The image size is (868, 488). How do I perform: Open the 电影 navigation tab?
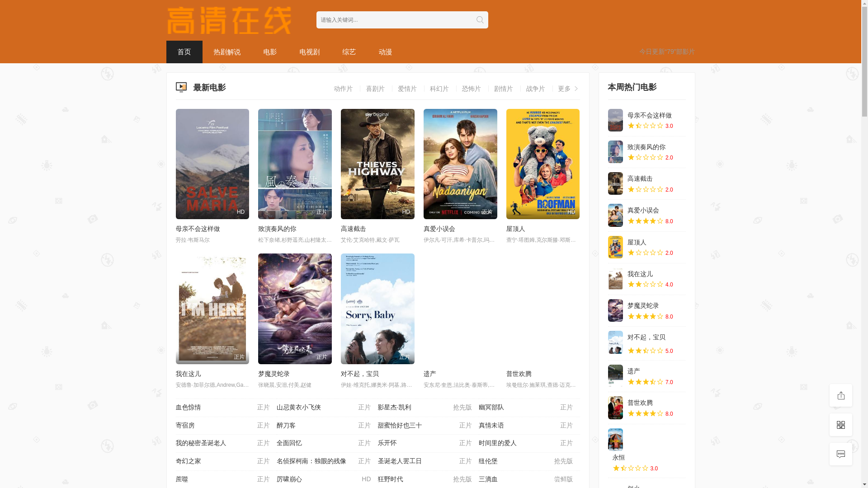tap(270, 52)
